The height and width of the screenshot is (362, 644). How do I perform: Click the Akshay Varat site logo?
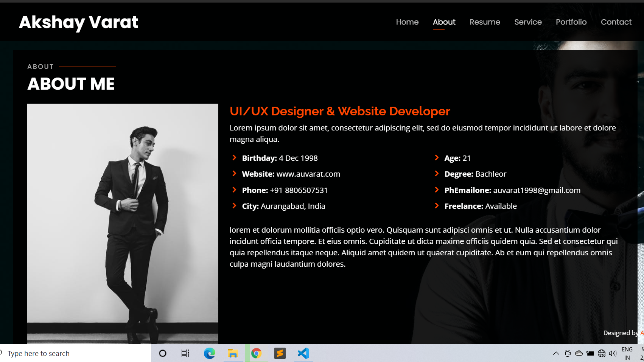79,22
